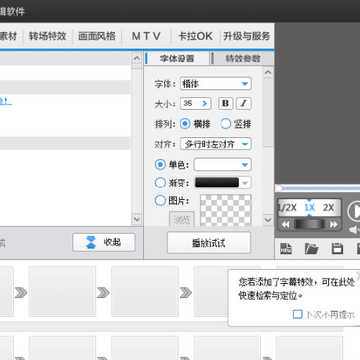Choose the 单色 solid color radio
The height and width of the screenshot is (360, 360).
click(x=160, y=164)
